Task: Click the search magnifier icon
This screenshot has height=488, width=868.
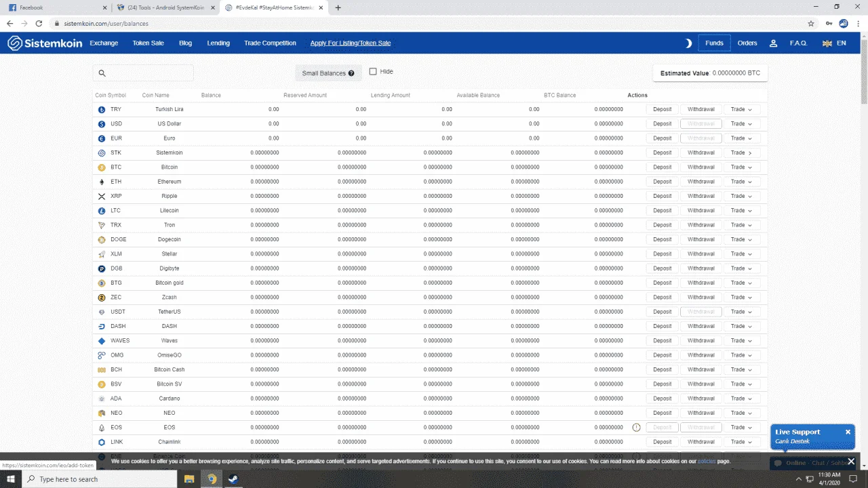Action: 102,73
